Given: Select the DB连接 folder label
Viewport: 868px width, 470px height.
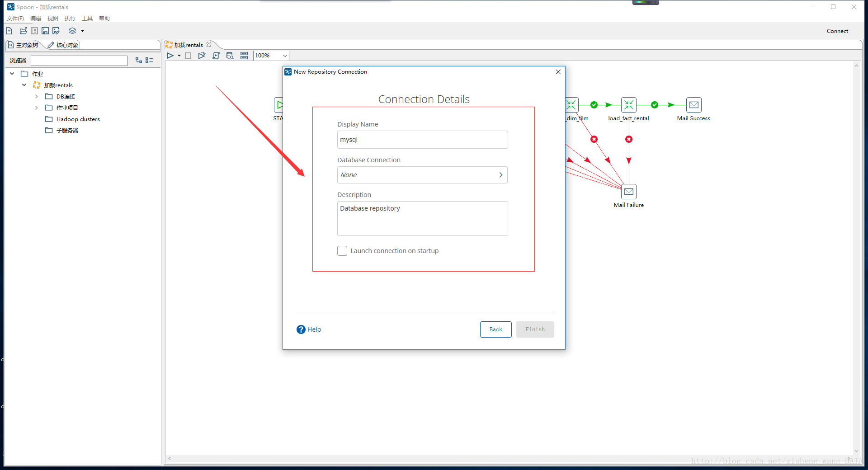Looking at the screenshot, I should [x=66, y=96].
